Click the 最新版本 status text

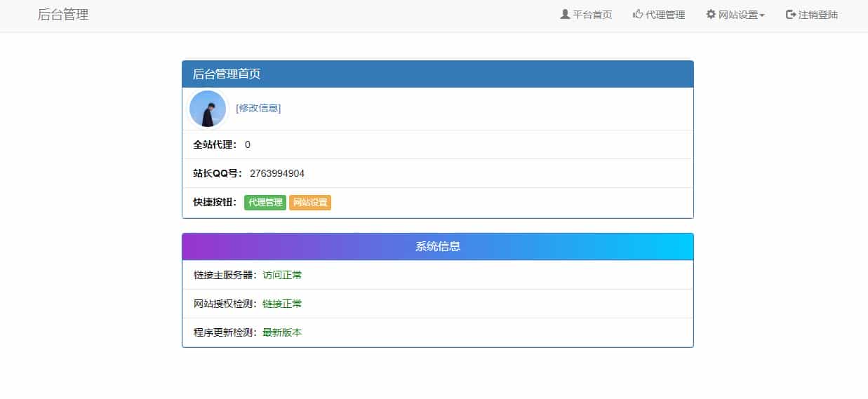tap(282, 332)
